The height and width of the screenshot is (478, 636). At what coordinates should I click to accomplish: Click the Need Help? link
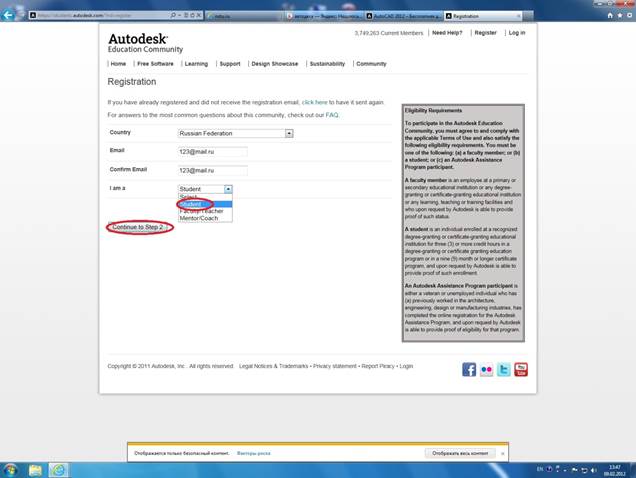pos(447,33)
